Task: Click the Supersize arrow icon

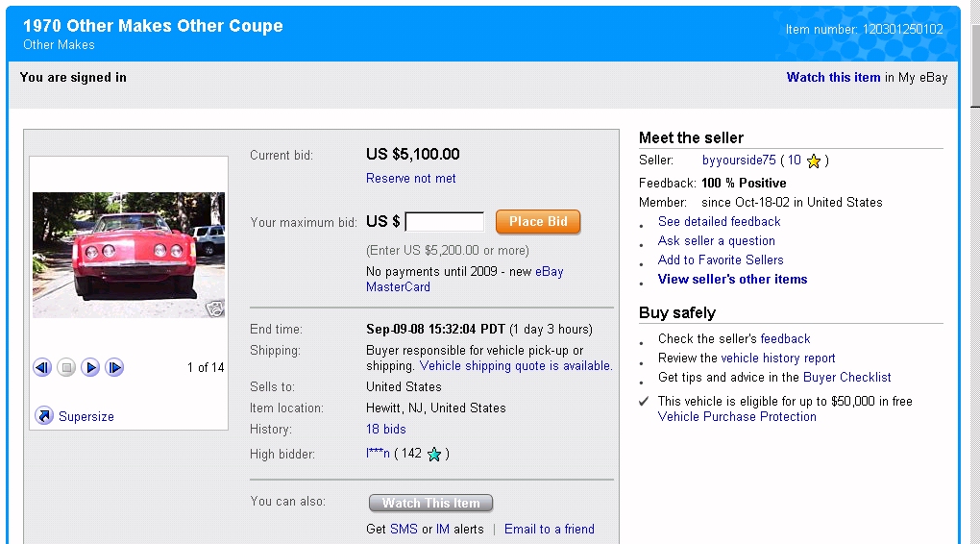Action: pos(44,416)
